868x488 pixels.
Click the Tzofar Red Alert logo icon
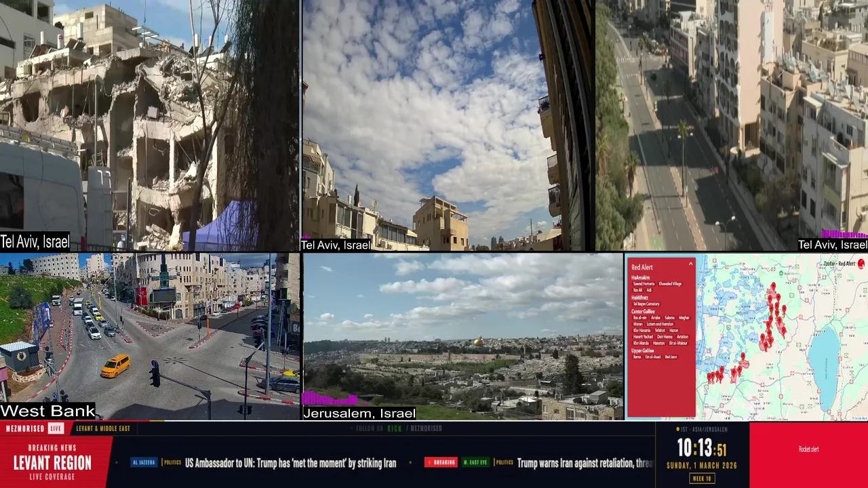tap(861, 264)
